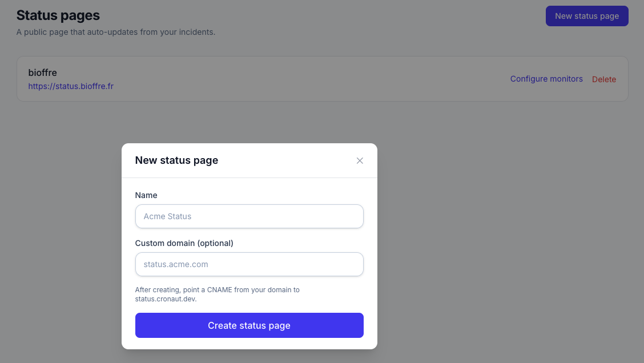Click the CNAME helper text paragraph
The image size is (644, 363).
pyautogui.click(x=218, y=295)
